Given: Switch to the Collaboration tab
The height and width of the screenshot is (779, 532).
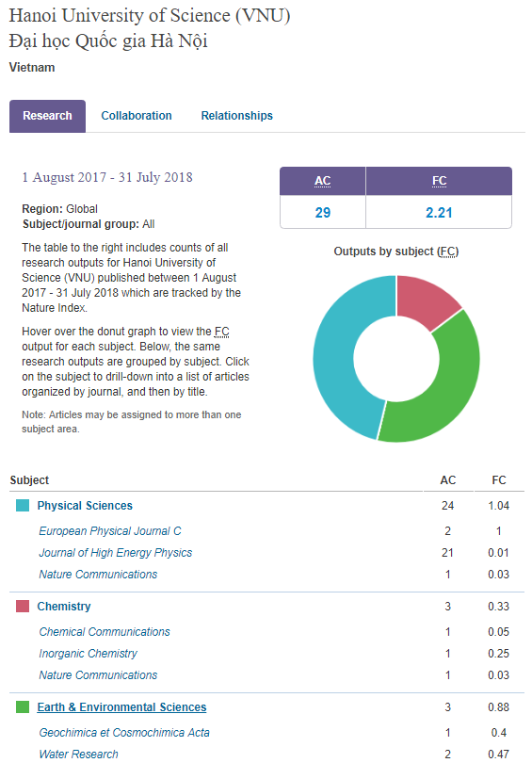Looking at the screenshot, I should (x=137, y=116).
